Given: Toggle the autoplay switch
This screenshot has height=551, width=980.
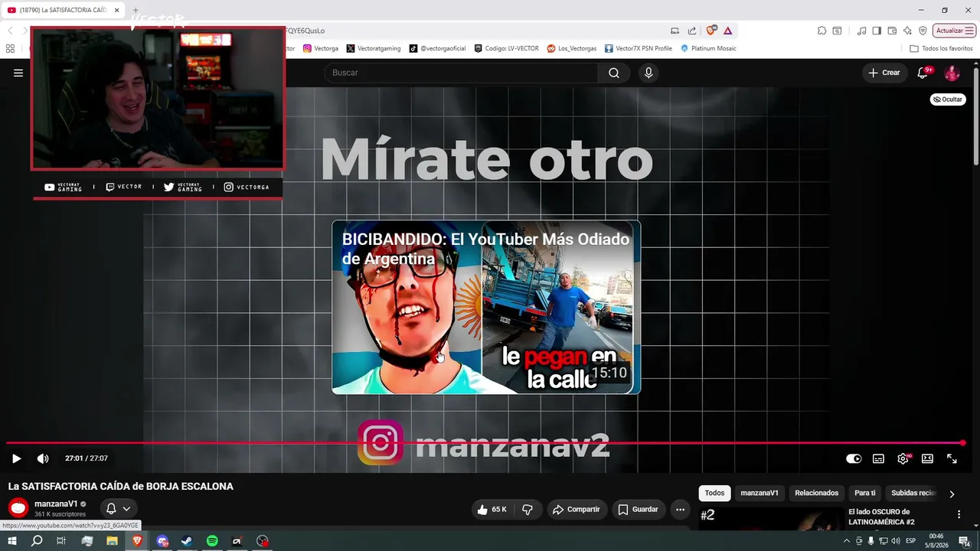Looking at the screenshot, I should pos(854,458).
